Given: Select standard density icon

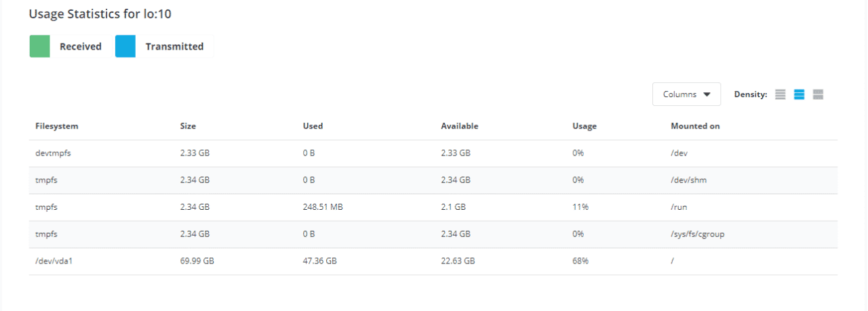Looking at the screenshot, I should (799, 94).
